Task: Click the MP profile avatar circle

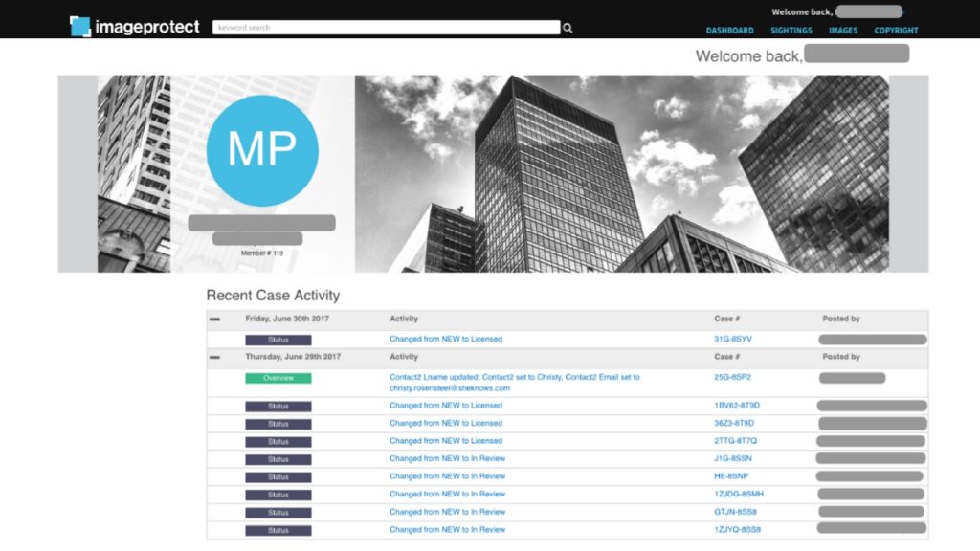Action: [261, 151]
